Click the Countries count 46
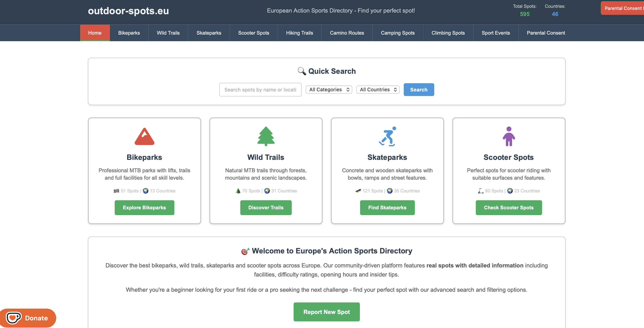The height and width of the screenshot is (328, 644). (555, 14)
